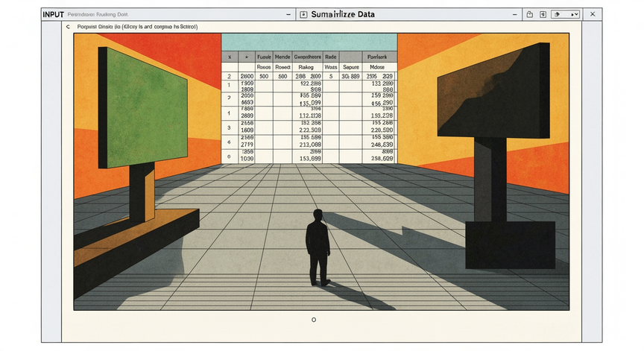Click the cell value 248,639

[382, 145]
